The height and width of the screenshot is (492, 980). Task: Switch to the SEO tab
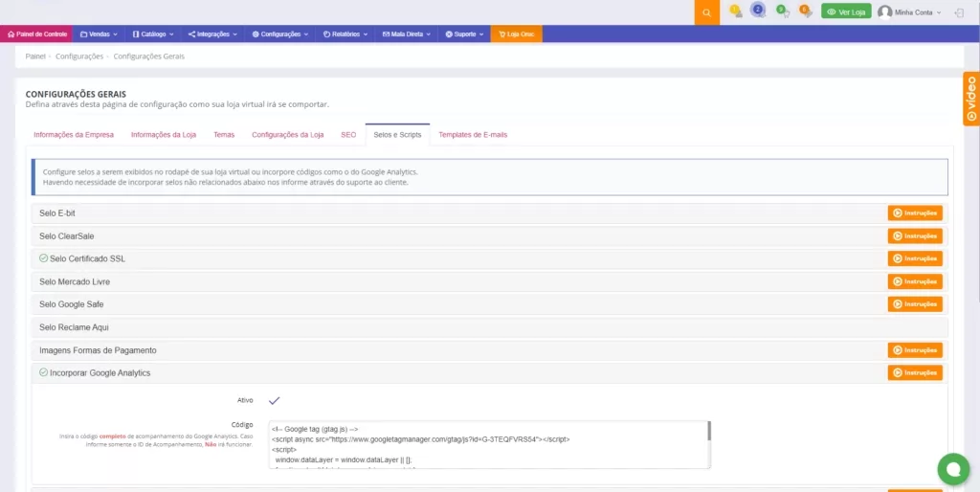click(x=348, y=135)
